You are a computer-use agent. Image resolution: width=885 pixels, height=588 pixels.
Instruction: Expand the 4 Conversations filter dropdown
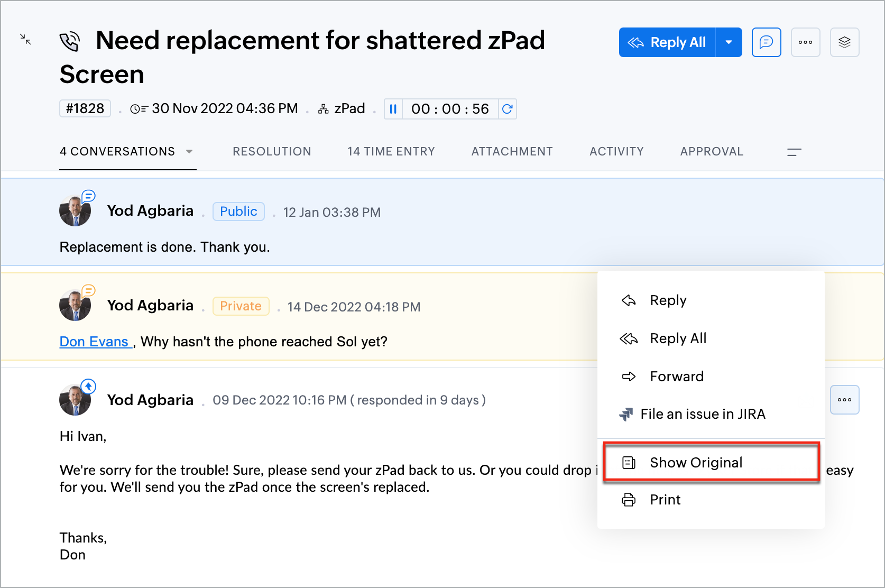click(189, 152)
